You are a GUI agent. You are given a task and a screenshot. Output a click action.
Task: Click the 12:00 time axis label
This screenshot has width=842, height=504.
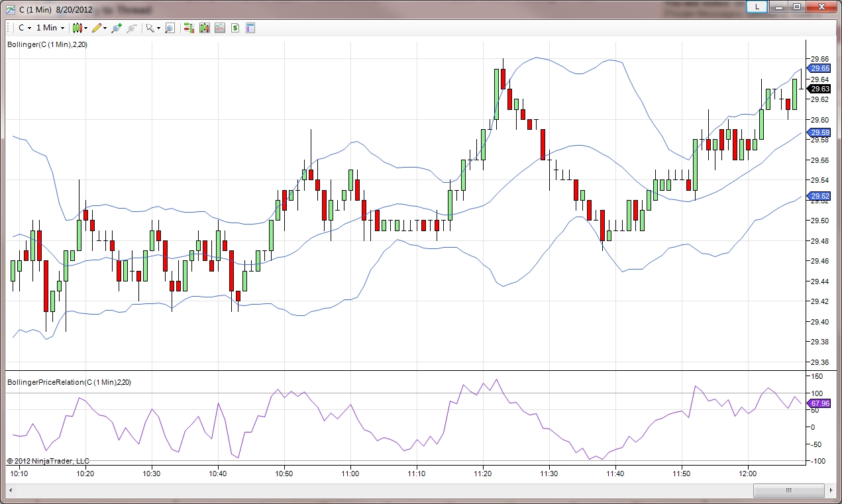pos(748,474)
